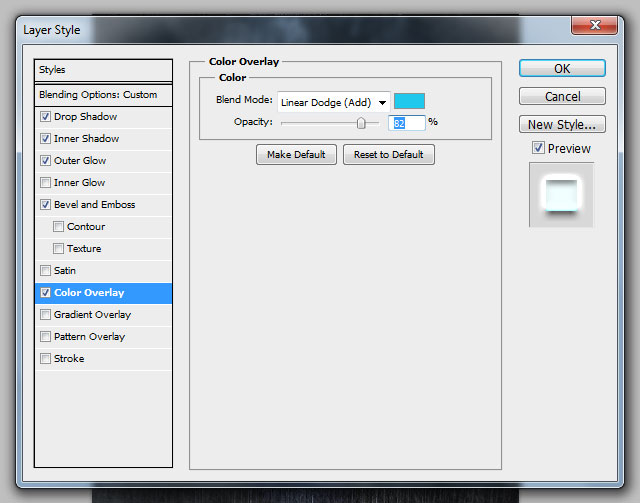Click the Cancel button
The height and width of the screenshot is (503, 640).
pos(562,96)
